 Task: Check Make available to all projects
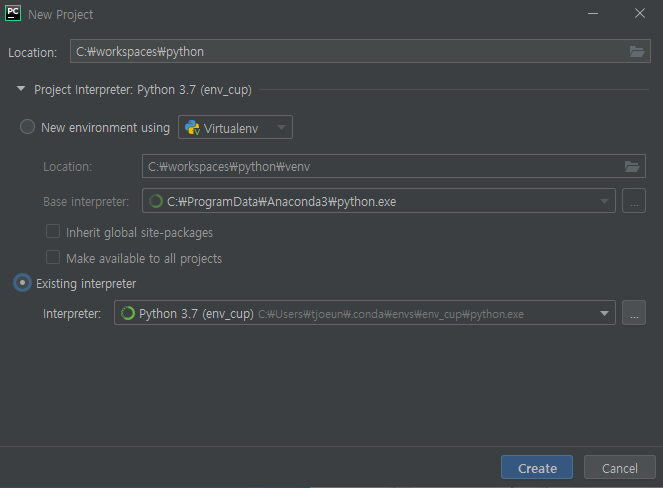[53, 257]
